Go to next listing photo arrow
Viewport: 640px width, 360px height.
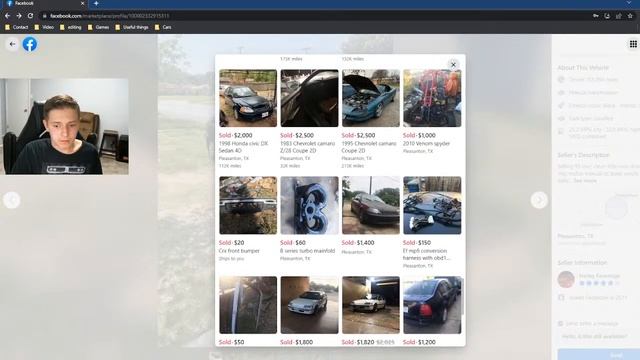[x=539, y=200]
